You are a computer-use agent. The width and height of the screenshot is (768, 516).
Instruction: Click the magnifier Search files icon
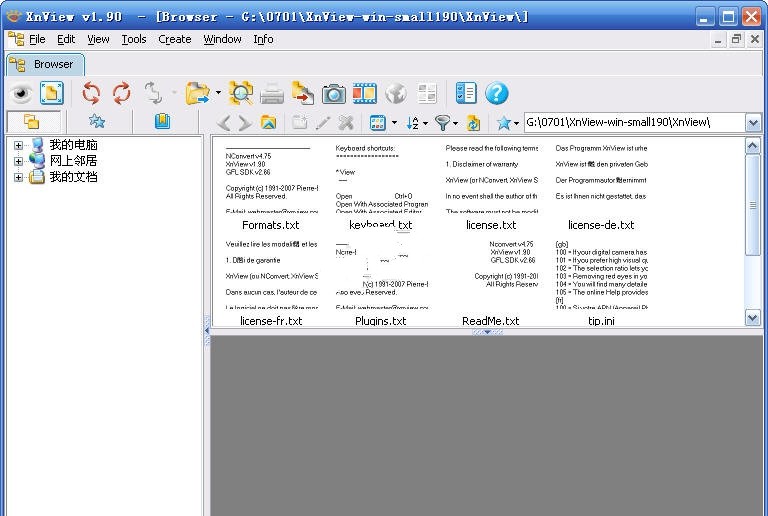(x=241, y=93)
